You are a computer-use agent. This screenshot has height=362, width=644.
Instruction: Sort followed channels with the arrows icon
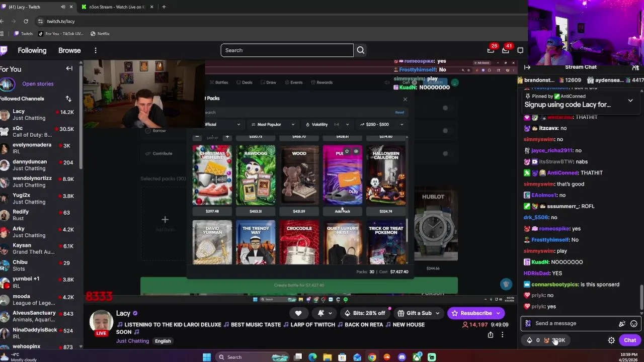[68, 99]
